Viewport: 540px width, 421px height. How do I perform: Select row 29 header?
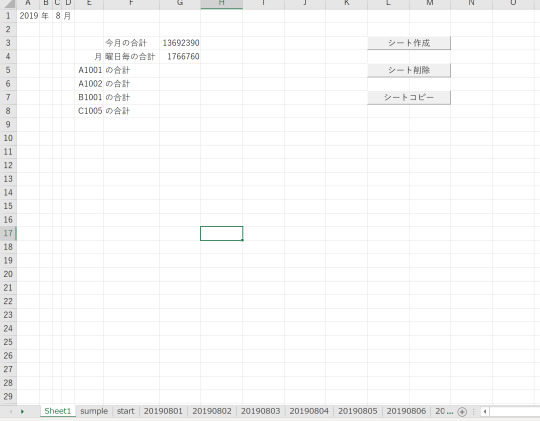tap(8, 397)
